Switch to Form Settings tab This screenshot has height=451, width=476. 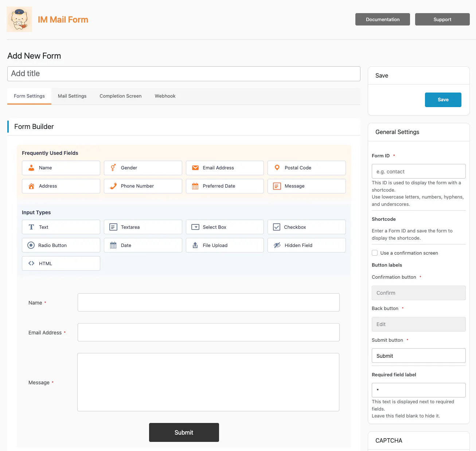29,96
